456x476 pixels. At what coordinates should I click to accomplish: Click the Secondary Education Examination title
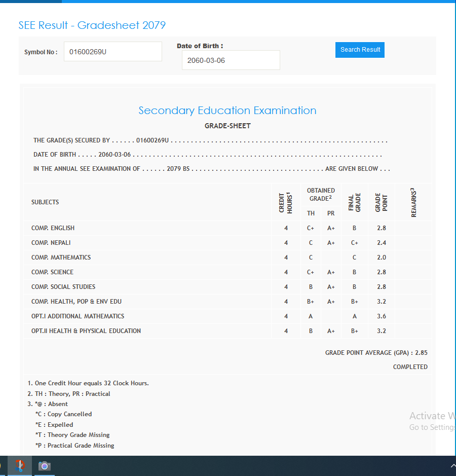pos(227,111)
